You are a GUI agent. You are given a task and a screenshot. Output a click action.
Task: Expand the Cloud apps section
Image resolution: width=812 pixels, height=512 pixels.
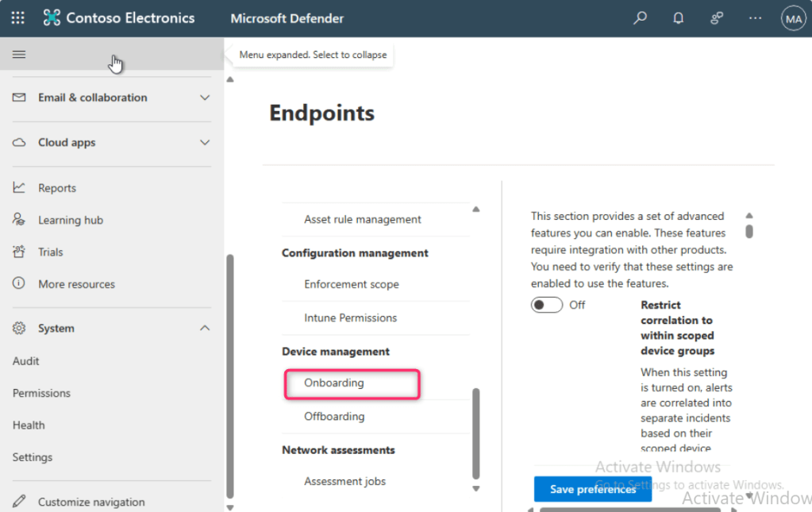pyautogui.click(x=205, y=143)
